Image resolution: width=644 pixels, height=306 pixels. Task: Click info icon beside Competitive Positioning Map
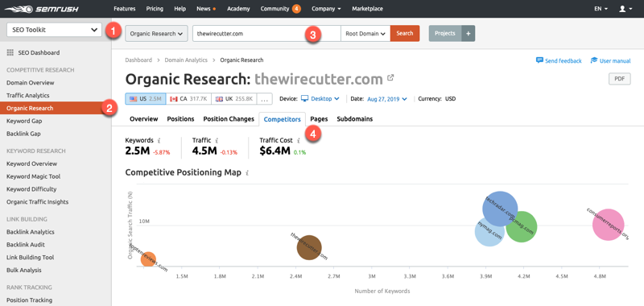(247, 173)
